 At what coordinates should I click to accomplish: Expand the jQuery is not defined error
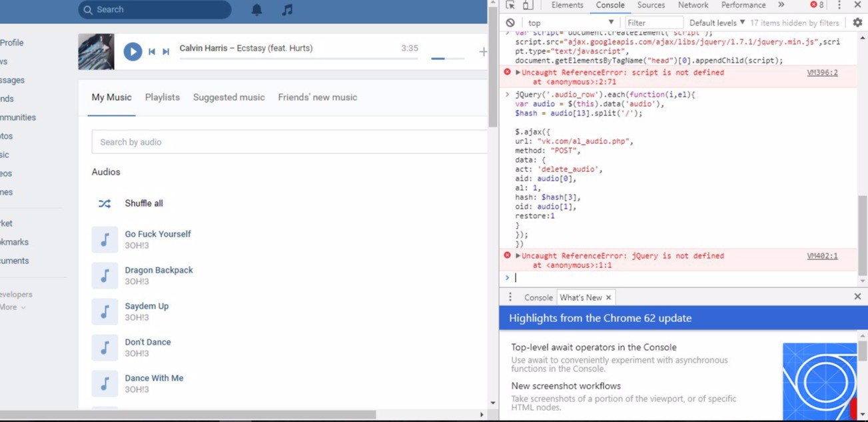pos(518,256)
